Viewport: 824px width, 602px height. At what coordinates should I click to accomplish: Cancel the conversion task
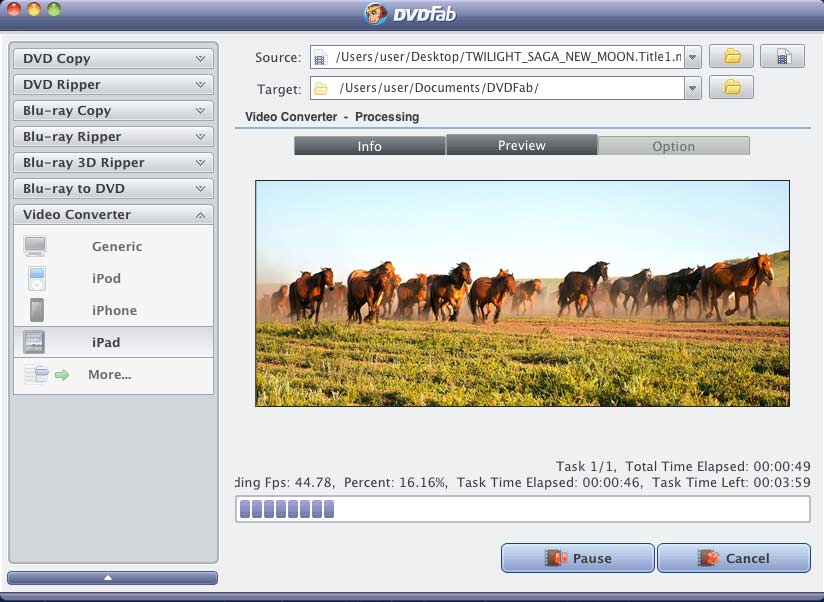734,558
